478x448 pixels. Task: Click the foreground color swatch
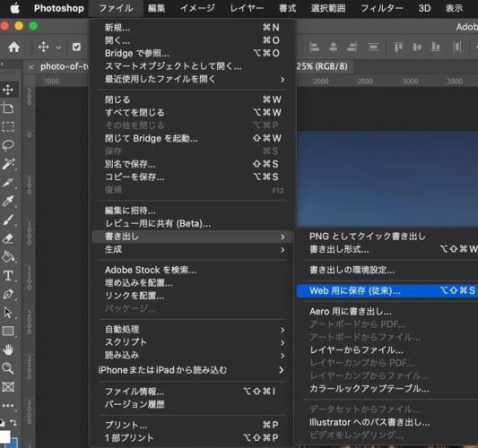point(4,435)
